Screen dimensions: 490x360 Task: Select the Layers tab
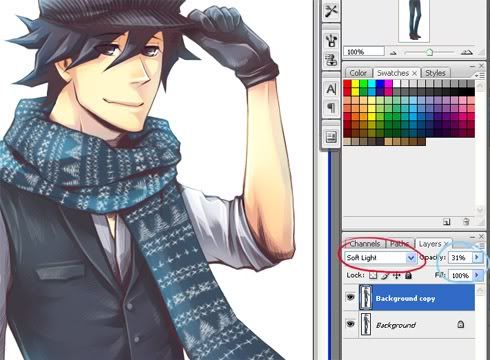pos(430,244)
